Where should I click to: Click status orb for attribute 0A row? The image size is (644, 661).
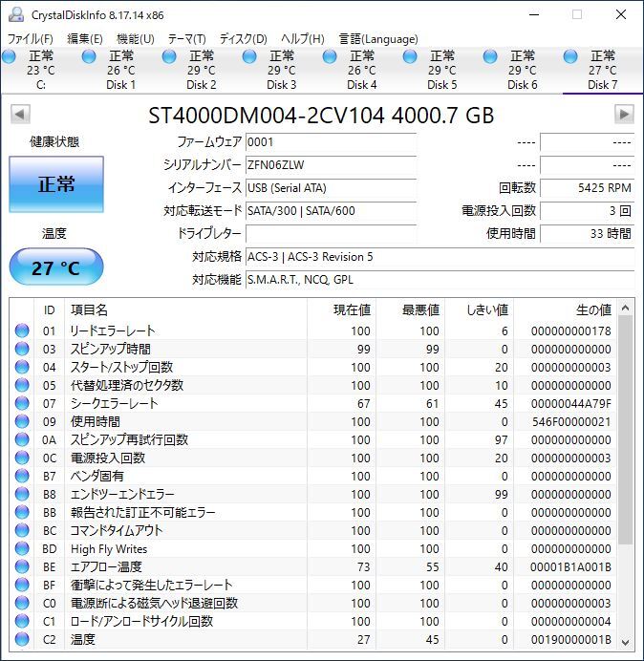pos(22,439)
